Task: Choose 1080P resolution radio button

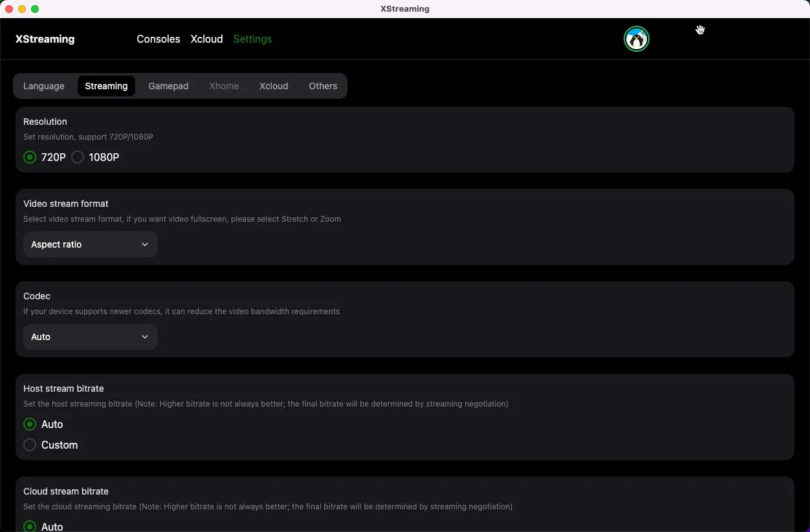Action: click(78, 157)
